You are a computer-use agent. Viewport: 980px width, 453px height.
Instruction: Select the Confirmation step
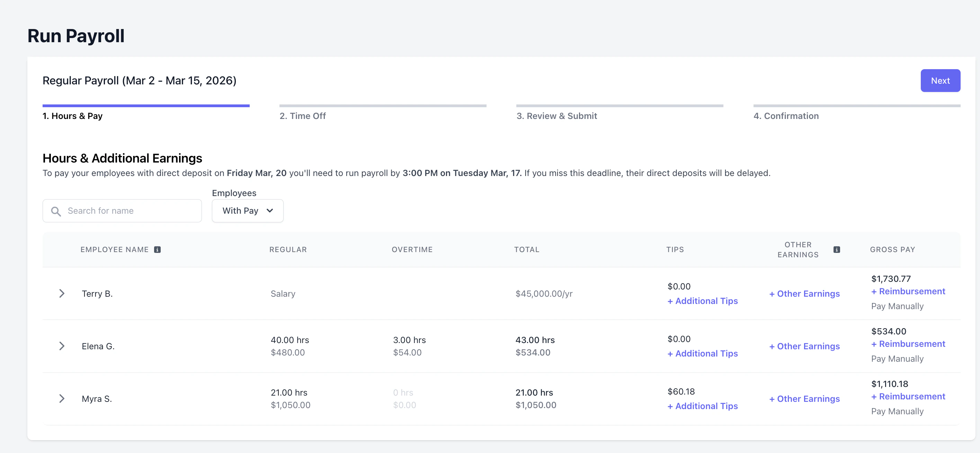click(x=786, y=116)
